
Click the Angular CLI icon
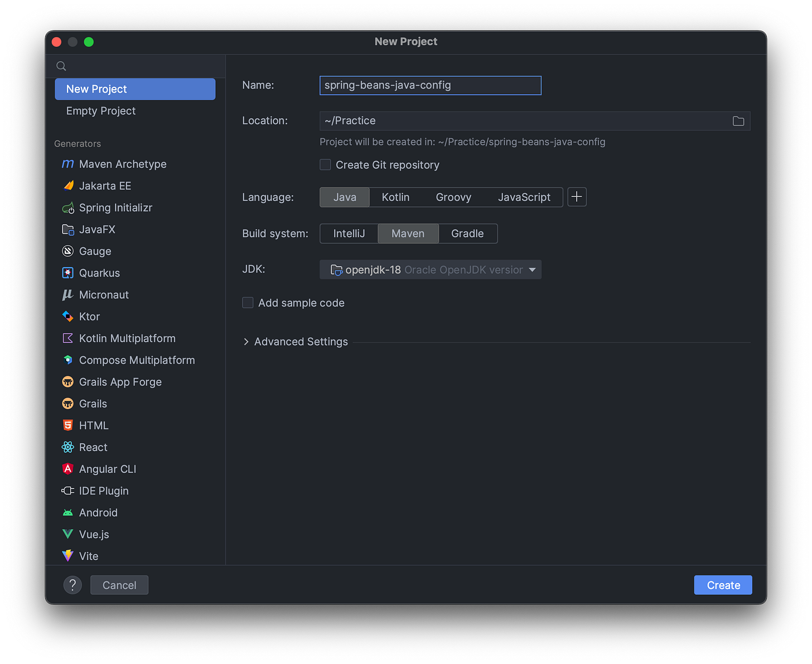pyautogui.click(x=68, y=469)
